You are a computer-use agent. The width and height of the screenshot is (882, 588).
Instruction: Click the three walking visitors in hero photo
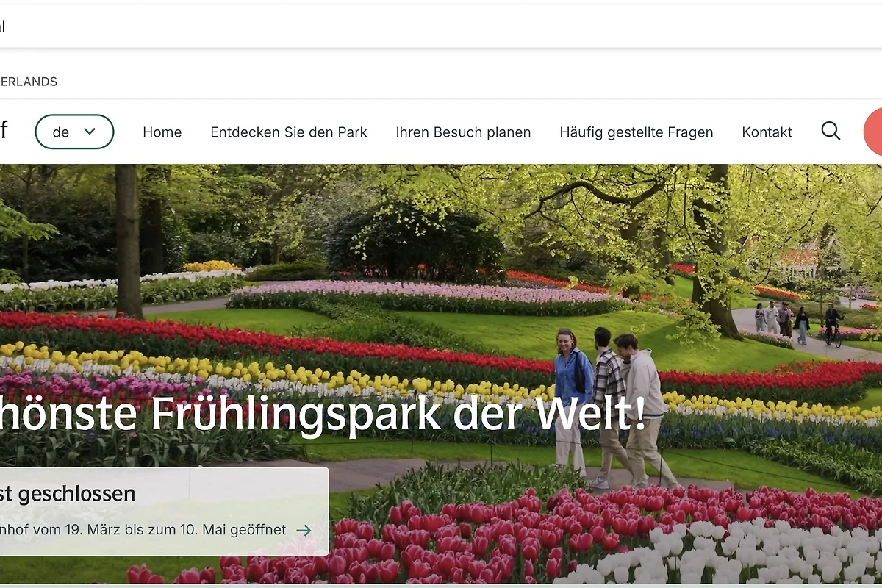click(x=609, y=404)
